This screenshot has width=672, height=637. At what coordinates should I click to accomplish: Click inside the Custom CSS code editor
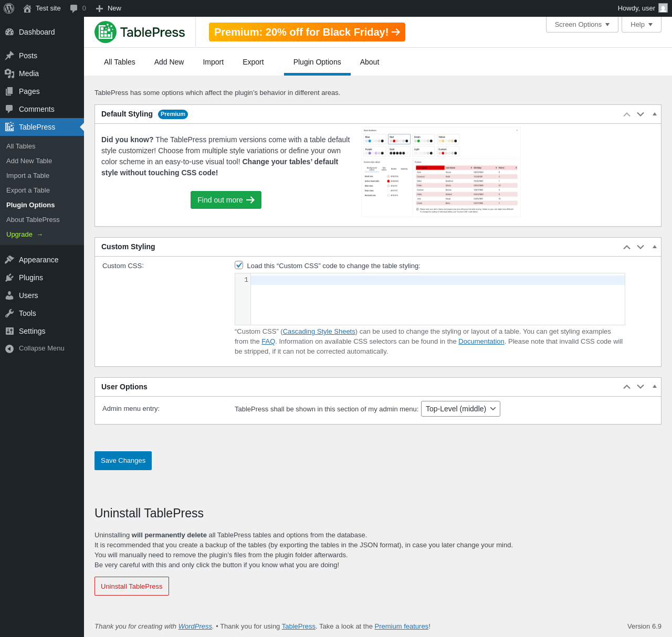pyautogui.click(x=438, y=299)
